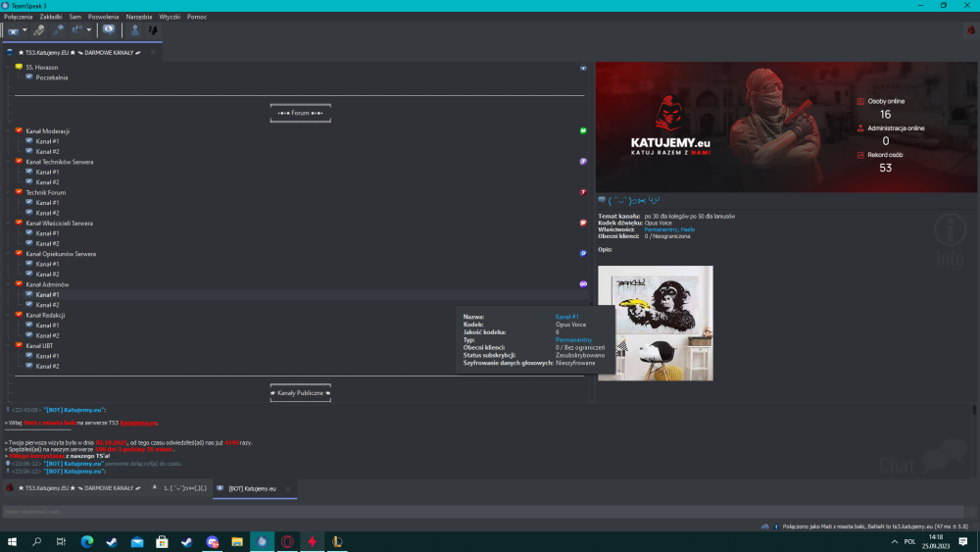Screen dimensions: 980x552
Task: Click the cloud sync status bar icon
Action: pos(765,527)
